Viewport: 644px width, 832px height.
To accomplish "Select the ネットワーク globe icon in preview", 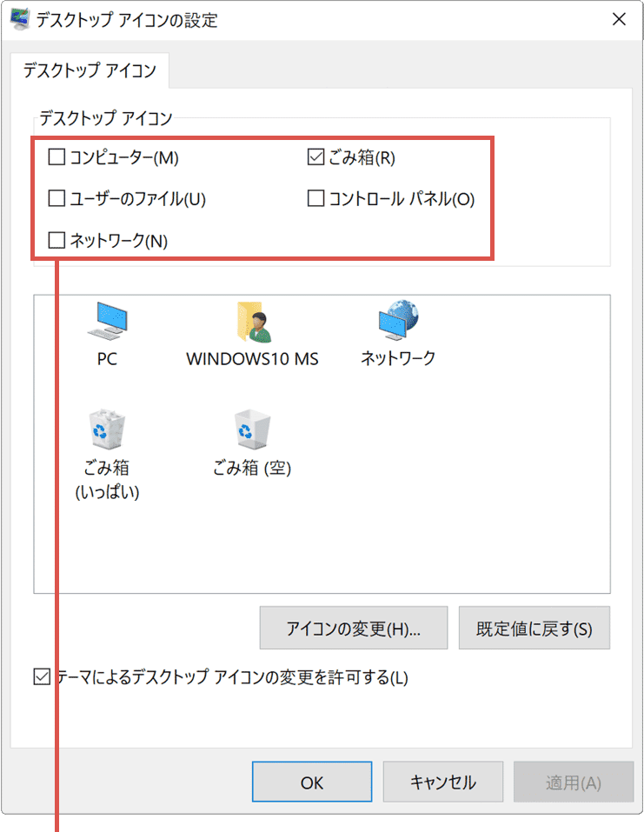I will 398,320.
